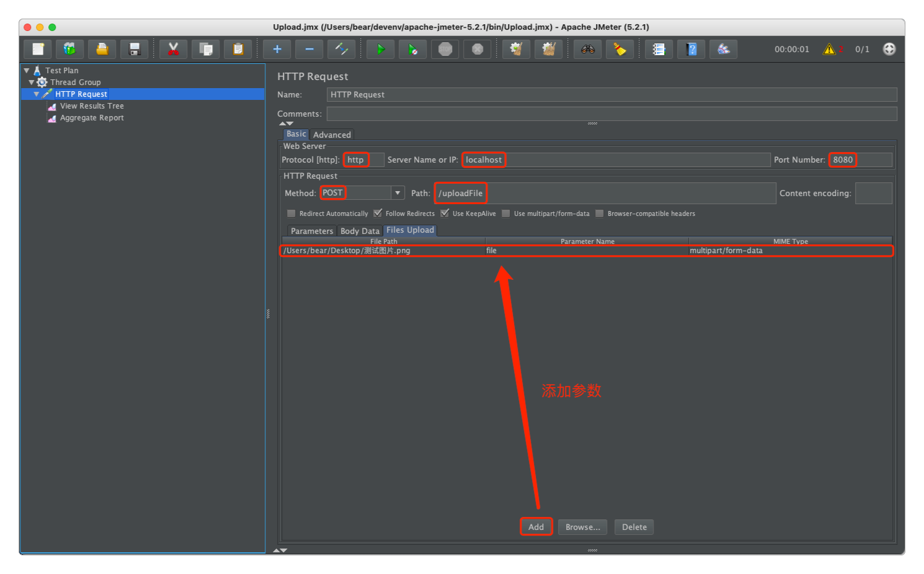Click the Comments input field

(611, 114)
